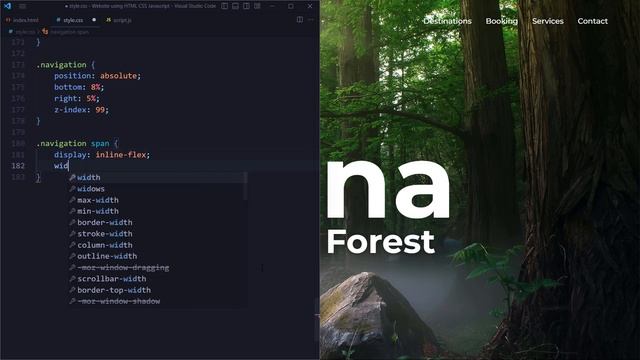Viewport: 640px width, 360px height.
Task: Click the suggestion list scrollbar
Action: click(x=245, y=186)
